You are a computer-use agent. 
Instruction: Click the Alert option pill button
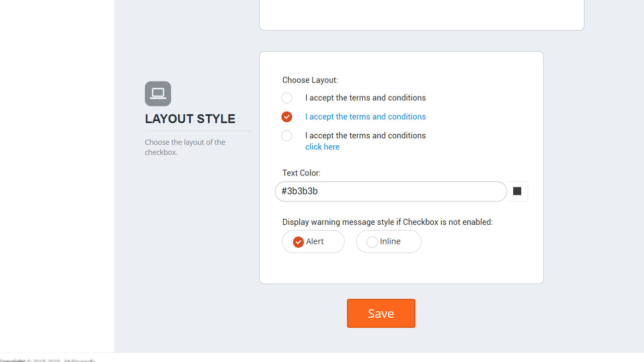pos(313,241)
